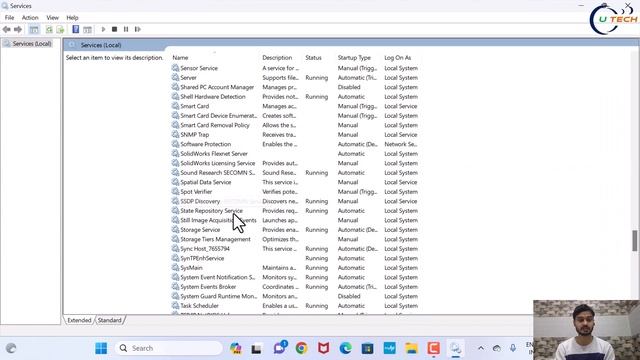This screenshot has width=640, height=360.
Task: Switch to the Extended tab
Action: pos(79,320)
